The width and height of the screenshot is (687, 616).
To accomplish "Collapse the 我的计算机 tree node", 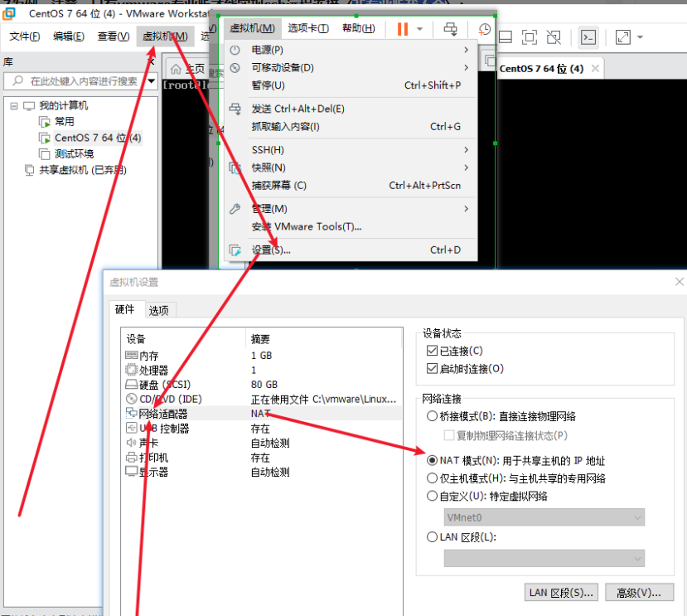I will pyautogui.click(x=14, y=105).
